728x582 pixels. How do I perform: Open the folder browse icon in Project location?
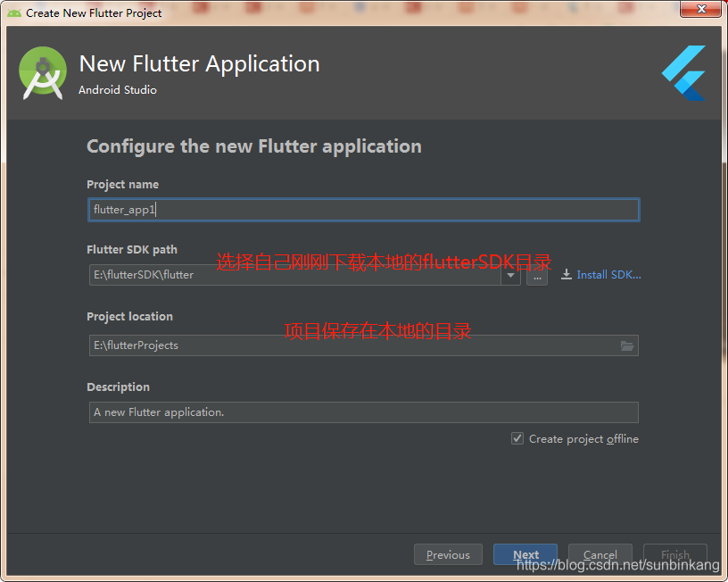pyautogui.click(x=627, y=345)
